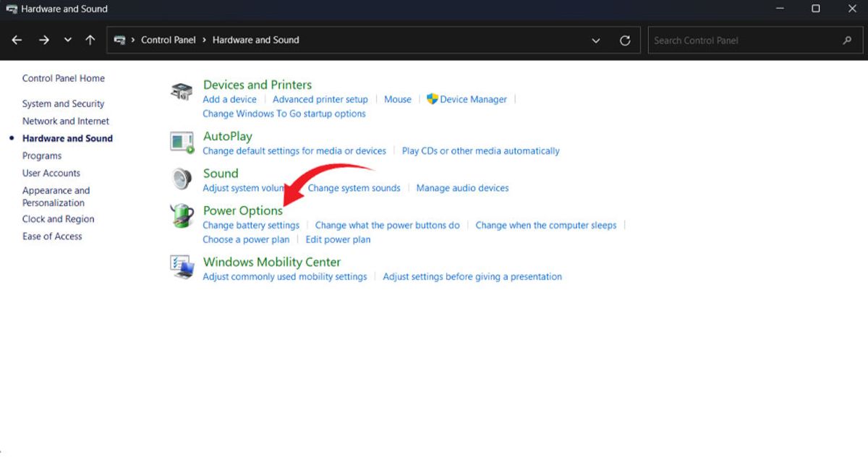Open the Sound heading
868x457 pixels.
pos(221,174)
